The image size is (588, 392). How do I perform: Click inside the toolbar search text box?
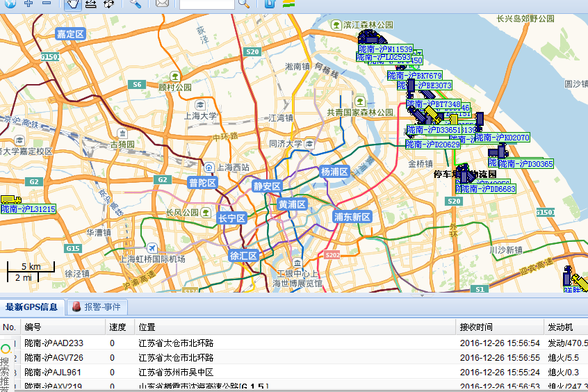coord(206,4)
